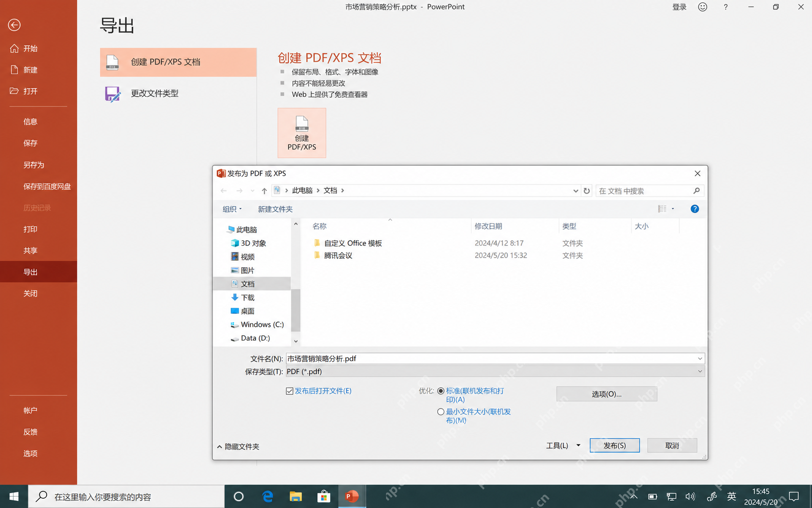The image size is (812, 508).
Task: Select 创建 PDF/XPS 文档 export option
Action: (178, 62)
